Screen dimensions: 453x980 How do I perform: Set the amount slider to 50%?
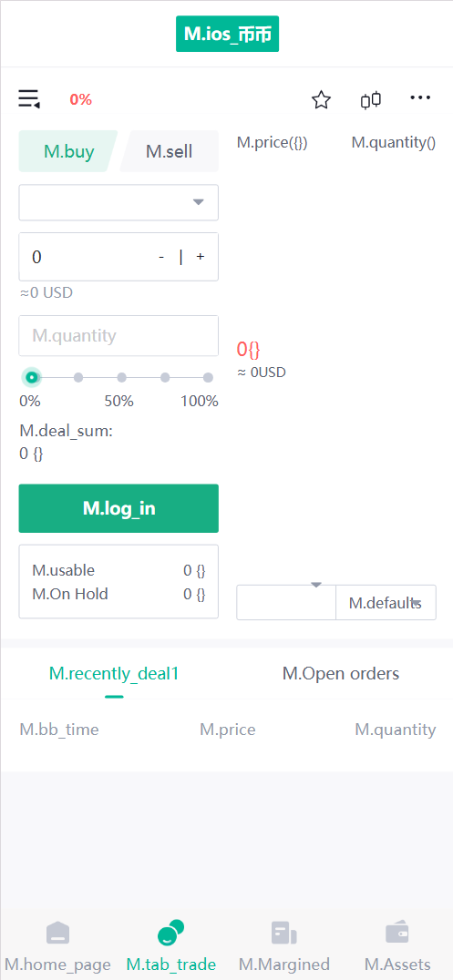tap(121, 377)
